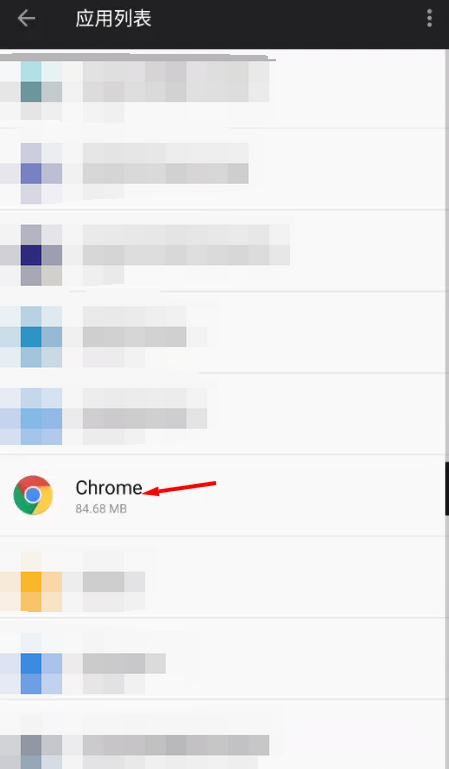Open the Chrome entry by its name
449x769 pixels.
pos(109,487)
